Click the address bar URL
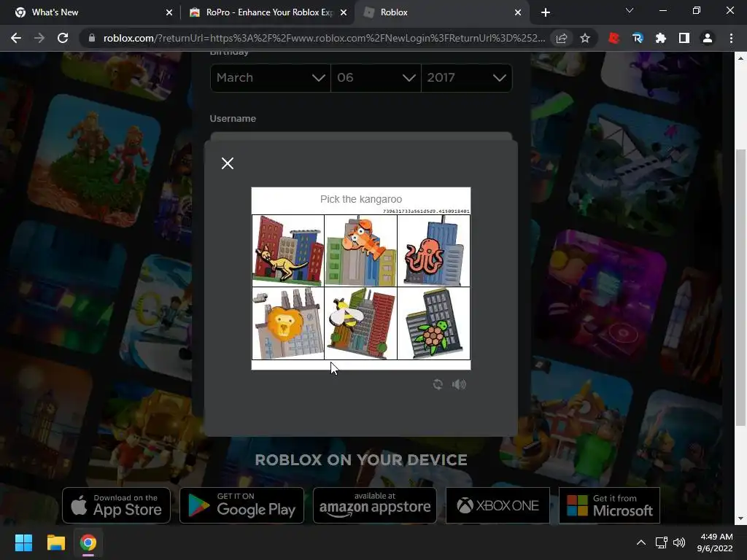747x560 pixels. [324, 38]
